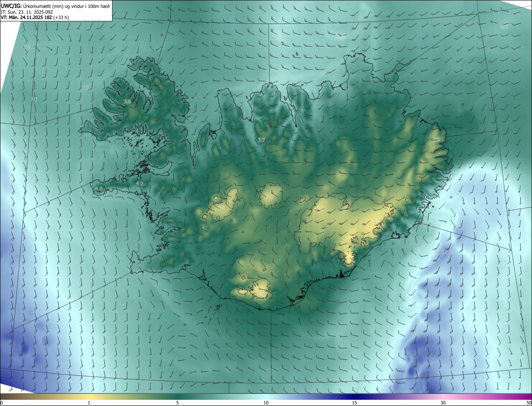Click the 'Úrkomumætti (mm) og vindur' title line
Screen dimensions: 532x406
55,5
